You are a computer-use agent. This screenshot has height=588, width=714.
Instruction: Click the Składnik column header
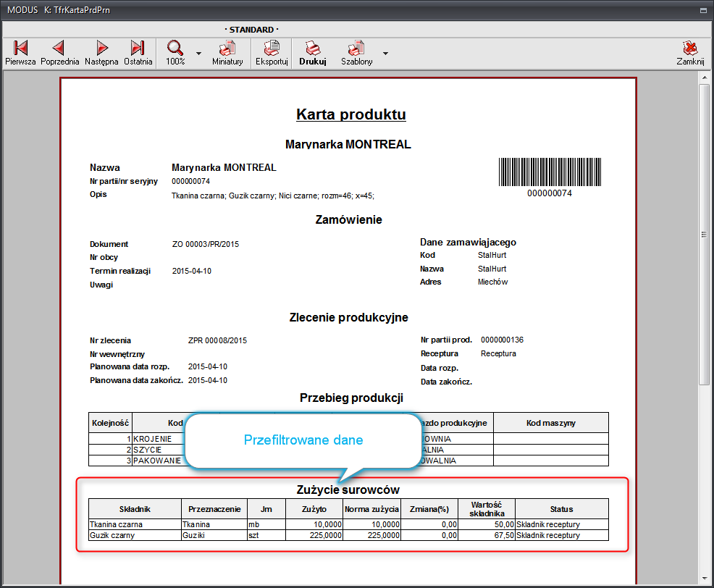134,509
